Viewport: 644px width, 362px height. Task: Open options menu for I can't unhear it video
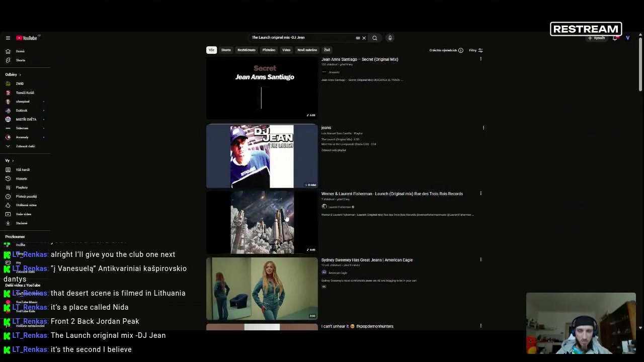(480, 326)
